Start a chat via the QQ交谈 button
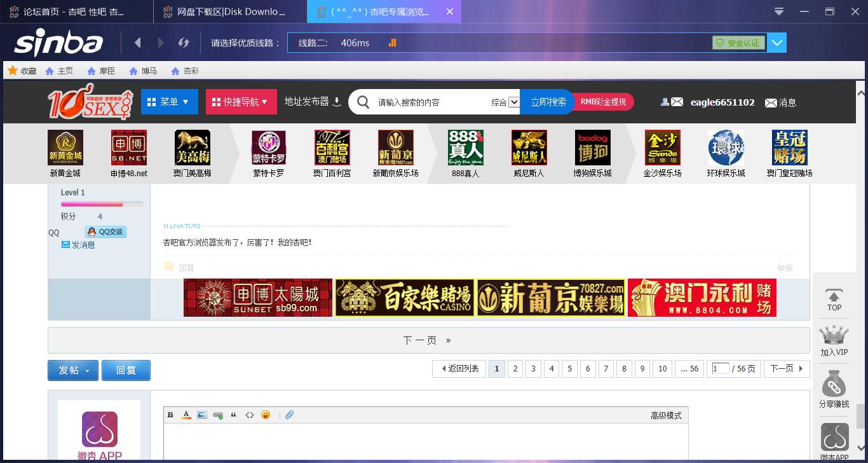Image resolution: width=868 pixels, height=463 pixels. point(105,231)
